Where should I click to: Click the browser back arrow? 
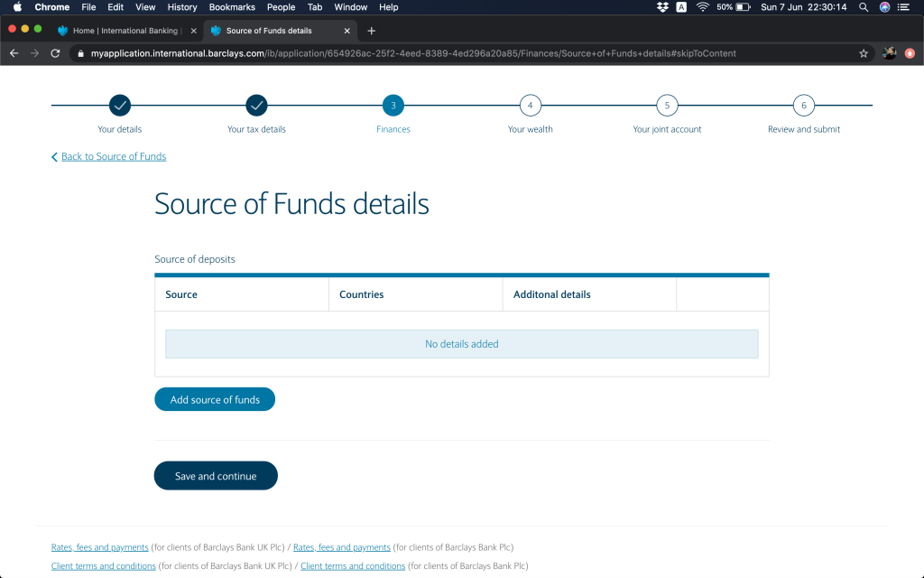pos(14,53)
